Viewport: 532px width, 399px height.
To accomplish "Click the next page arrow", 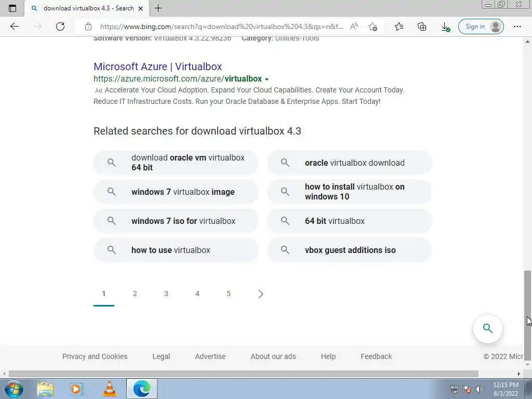I will pos(261,294).
